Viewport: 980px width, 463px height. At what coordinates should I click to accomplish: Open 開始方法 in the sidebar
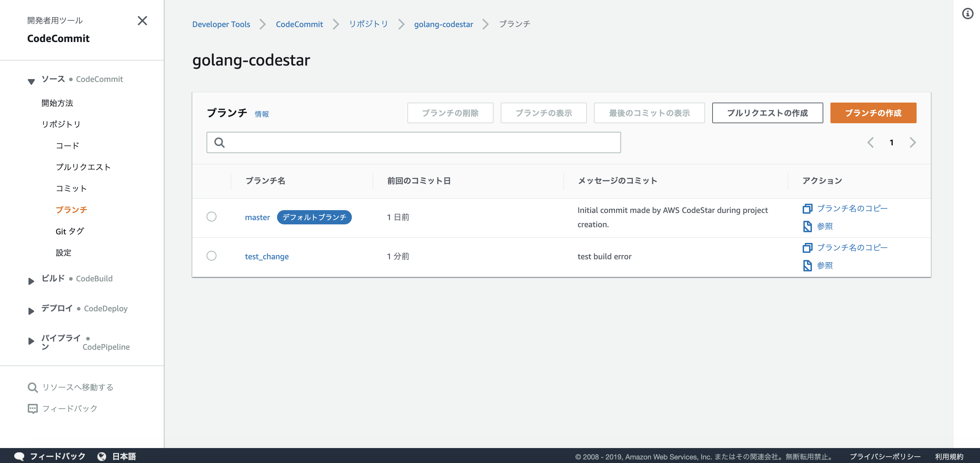[x=57, y=103]
